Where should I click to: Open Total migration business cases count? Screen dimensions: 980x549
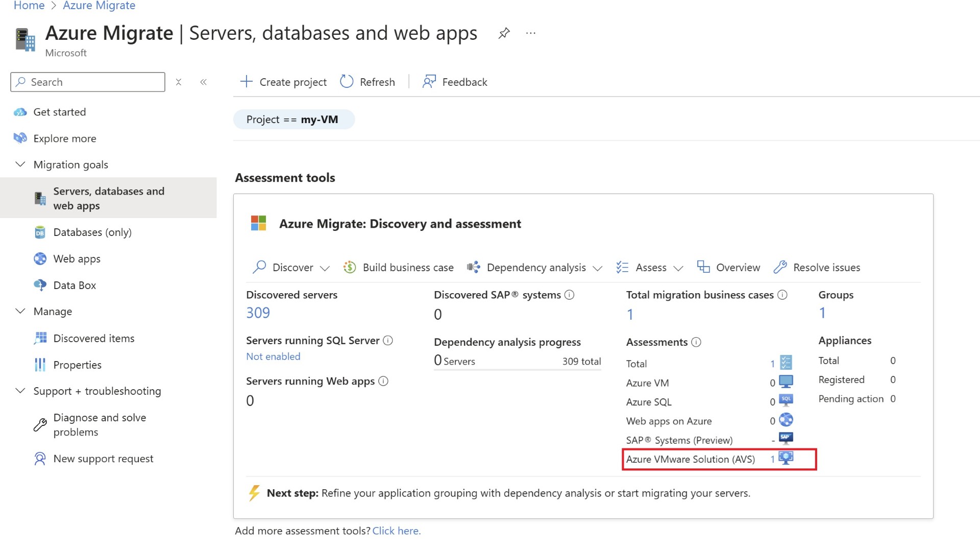click(x=630, y=314)
